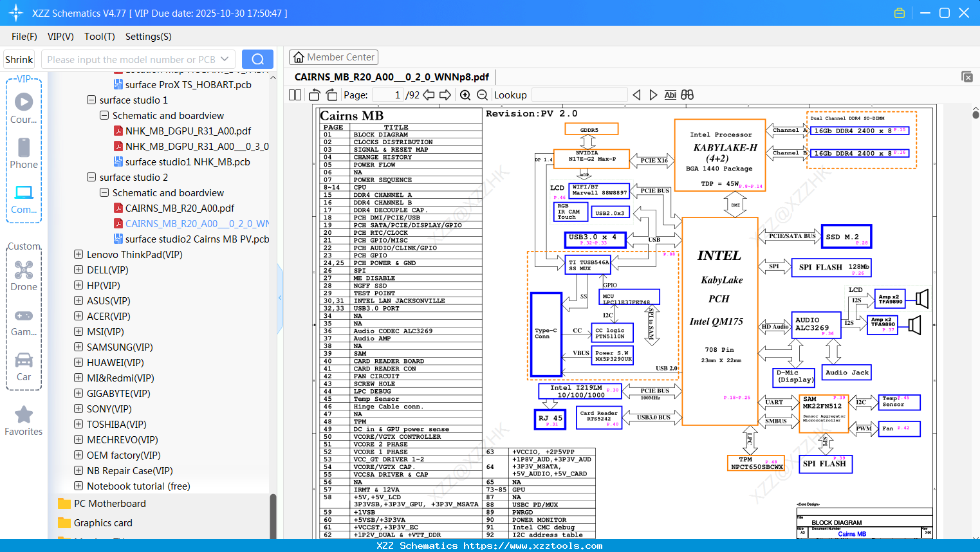Find previous lookup result
This screenshot has height=552, width=980.
(x=636, y=95)
